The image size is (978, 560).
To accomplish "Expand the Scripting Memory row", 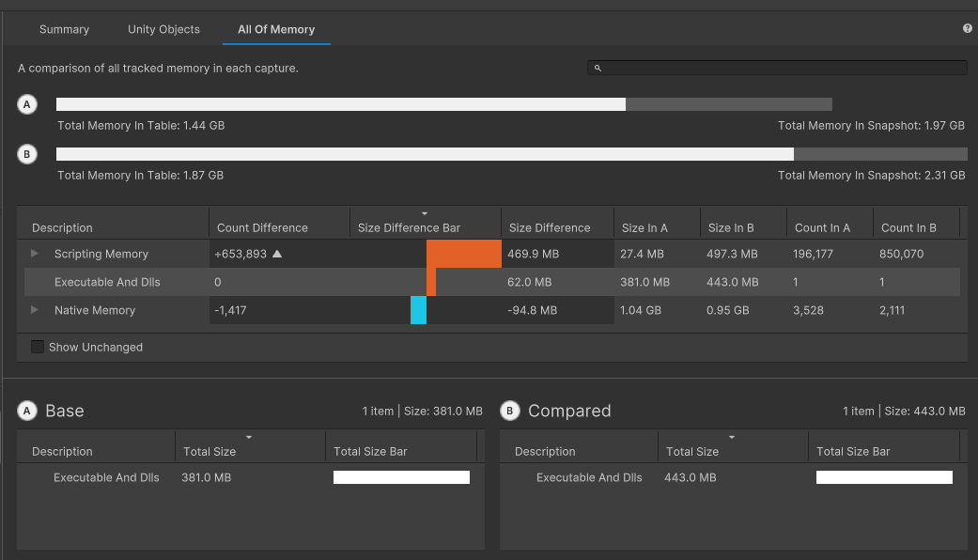I will (x=34, y=254).
